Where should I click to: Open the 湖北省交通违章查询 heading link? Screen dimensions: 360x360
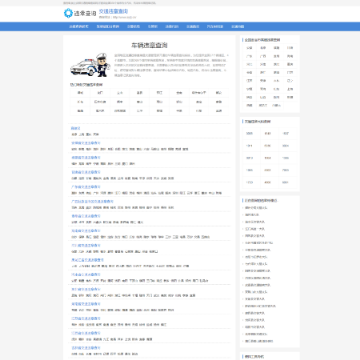coord(86,289)
